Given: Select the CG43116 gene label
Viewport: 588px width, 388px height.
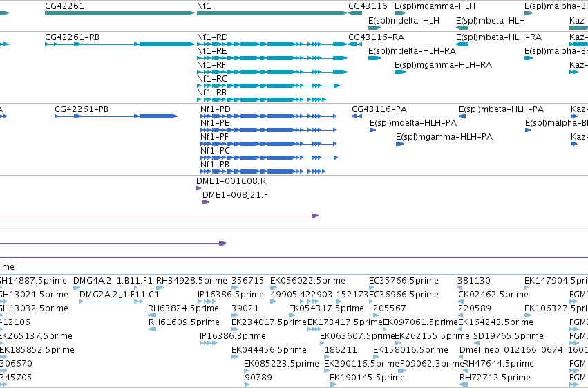Looking at the screenshot, I should click(368, 6).
